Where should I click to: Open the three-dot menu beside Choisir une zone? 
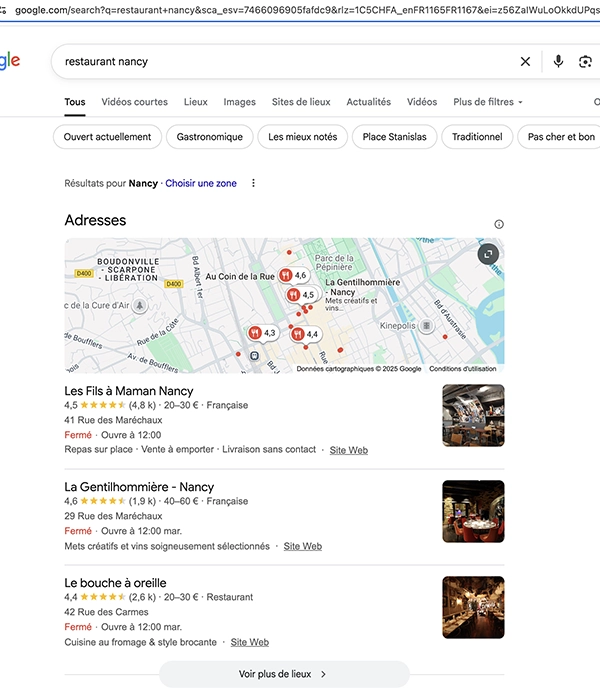[254, 183]
